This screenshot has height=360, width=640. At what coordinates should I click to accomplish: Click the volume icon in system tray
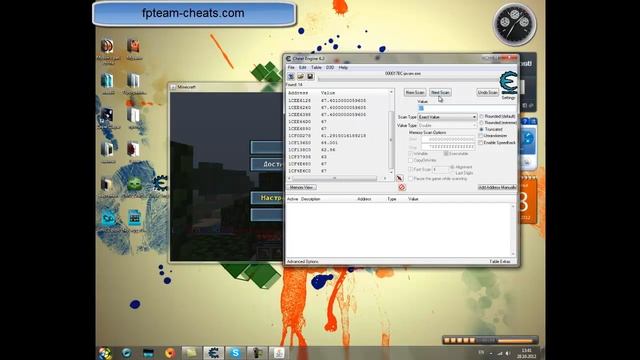(x=508, y=353)
